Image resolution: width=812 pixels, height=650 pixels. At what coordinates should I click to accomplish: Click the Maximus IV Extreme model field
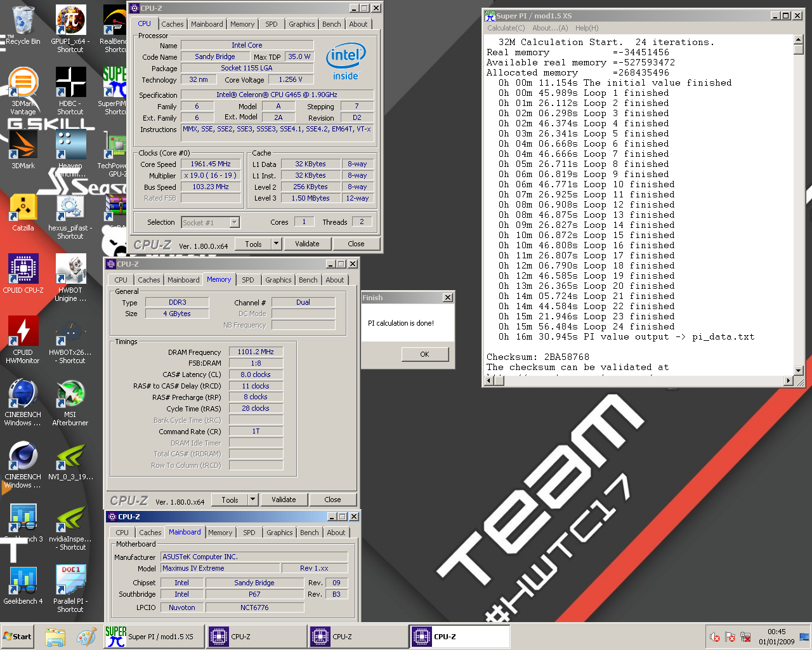[220, 568]
